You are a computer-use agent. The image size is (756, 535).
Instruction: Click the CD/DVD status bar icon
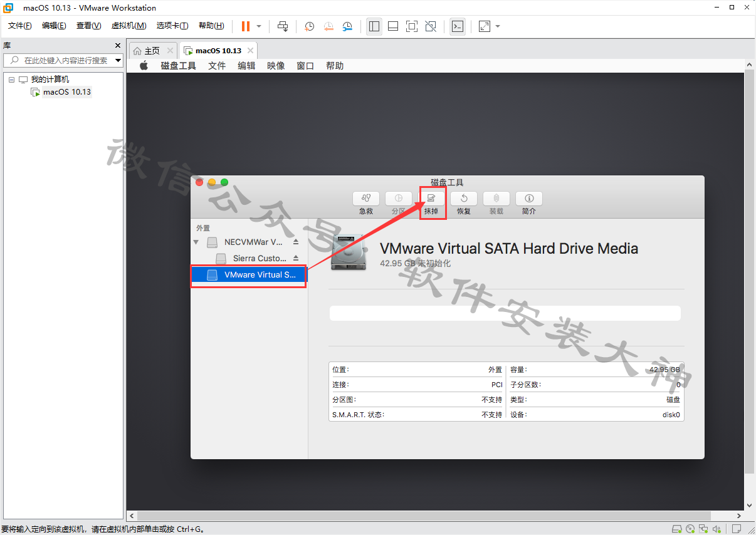690,529
